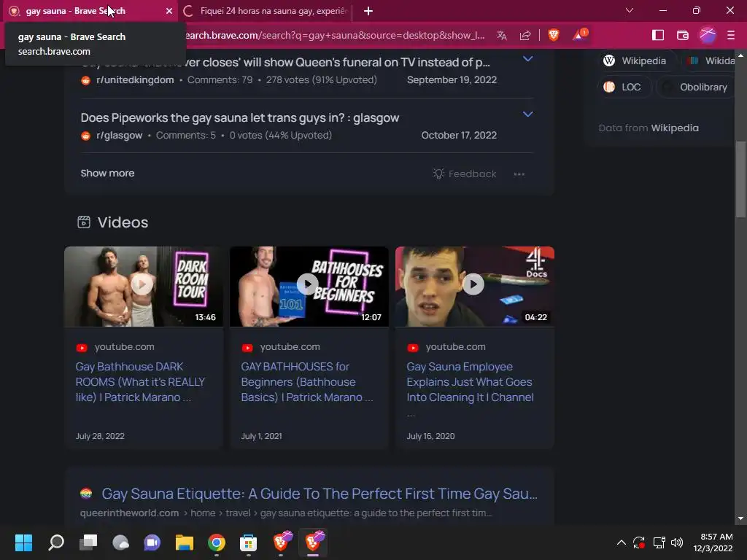
Task: Open File Explorer from taskbar
Action: pyautogui.click(x=185, y=542)
